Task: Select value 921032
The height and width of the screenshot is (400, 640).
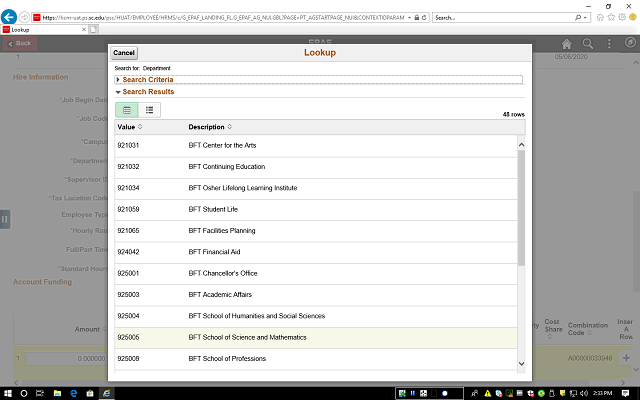Action: click(128, 167)
